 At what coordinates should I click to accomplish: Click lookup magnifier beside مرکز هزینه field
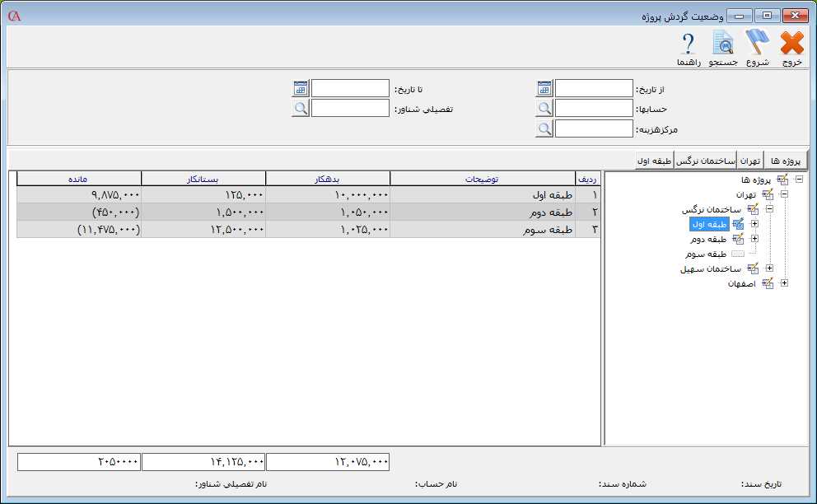click(x=544, y=128)
